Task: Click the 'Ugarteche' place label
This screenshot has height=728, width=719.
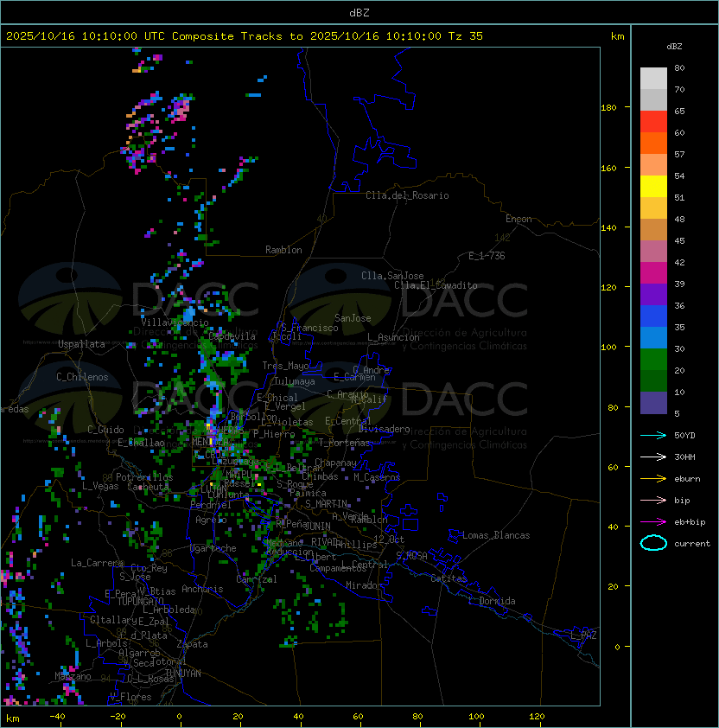Action: [213, 548]
